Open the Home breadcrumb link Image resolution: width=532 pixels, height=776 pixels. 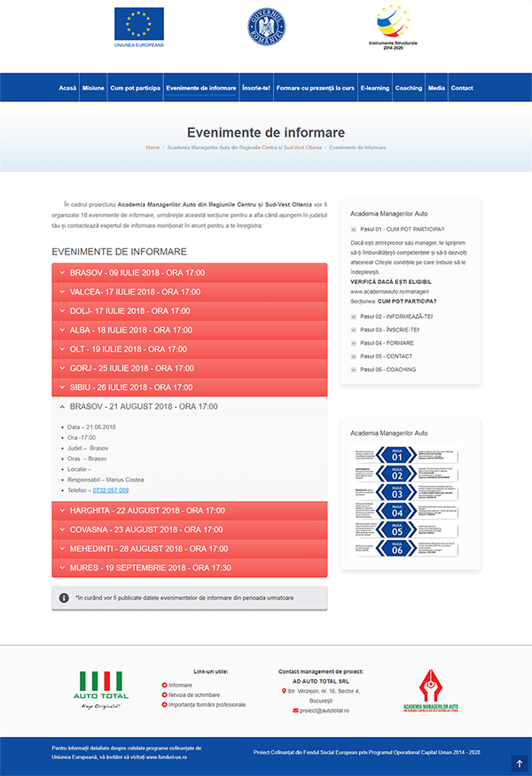pos(153,147)
